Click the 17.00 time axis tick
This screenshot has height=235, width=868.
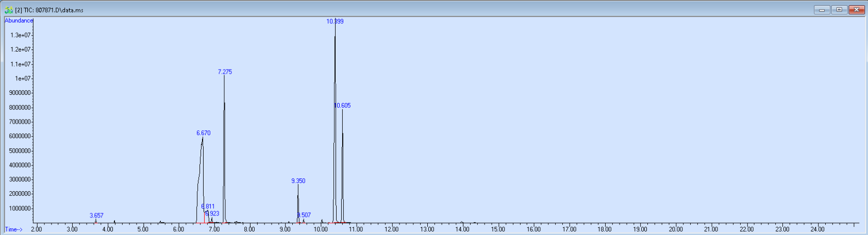tap(569, 229)
